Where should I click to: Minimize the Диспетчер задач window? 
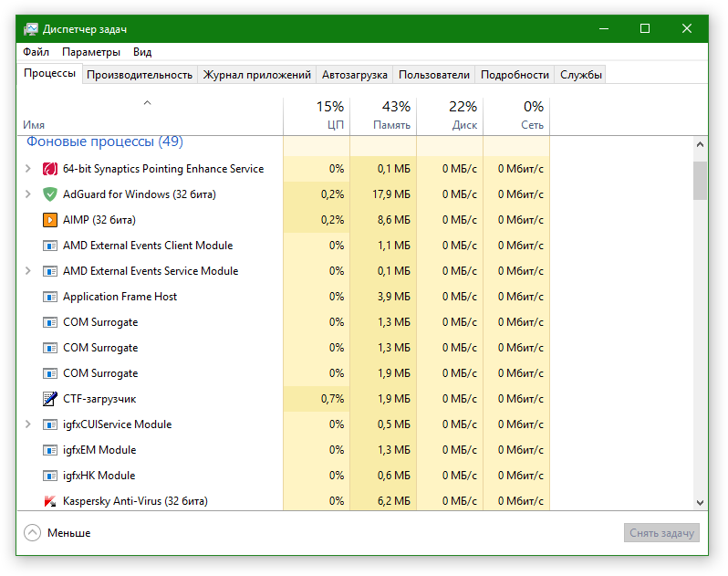coord(604,29)
